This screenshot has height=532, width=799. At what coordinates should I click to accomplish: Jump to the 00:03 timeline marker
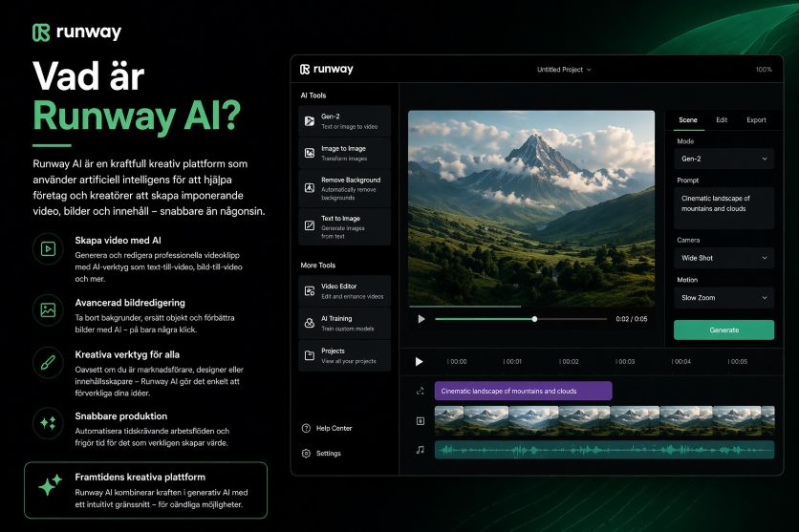(x=625, y=361)
